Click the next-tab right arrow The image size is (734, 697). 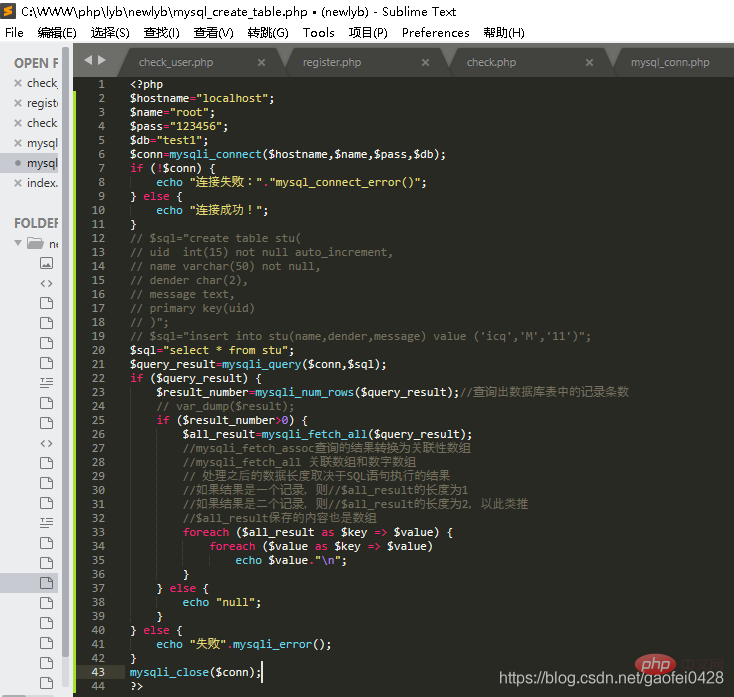pos(102,60)
